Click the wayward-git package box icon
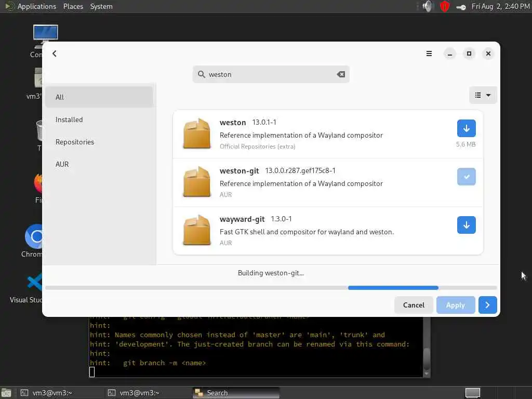Screen dimensions: 532x399 pos(197,230)
